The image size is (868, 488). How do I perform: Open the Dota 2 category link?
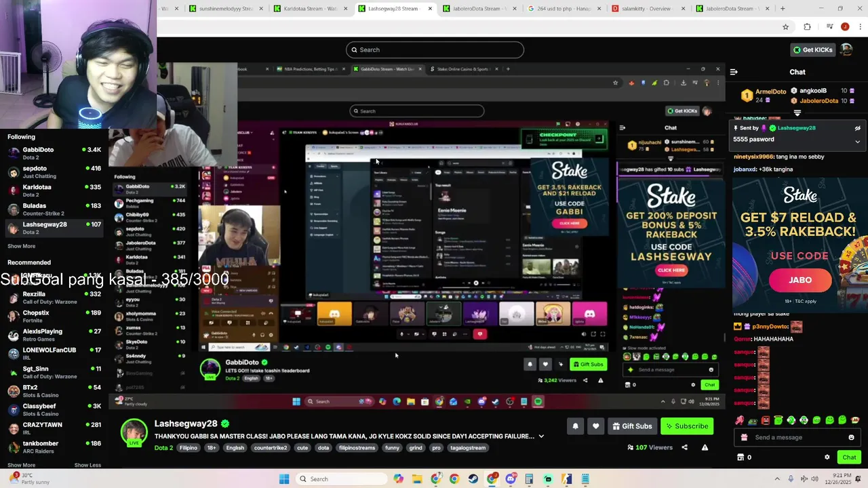163,448
